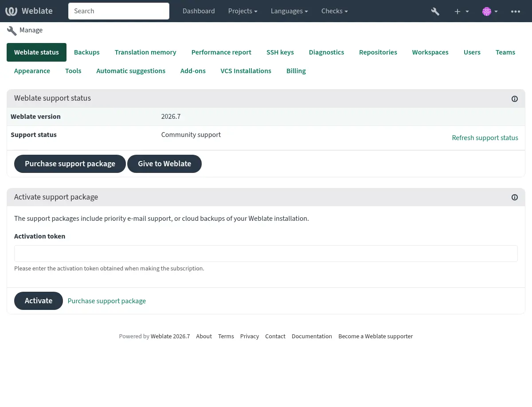This screenshot has width=532, height=407.
Task: Switch to the Appearance tab
Action: [32, 71]
